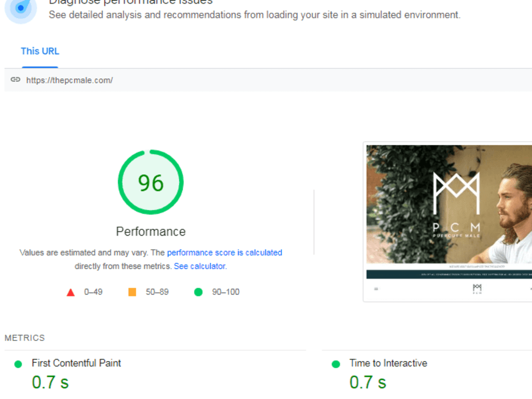Click the 96 performance score gauge
This screenshot has height=399, width=532.
[151, 182]
